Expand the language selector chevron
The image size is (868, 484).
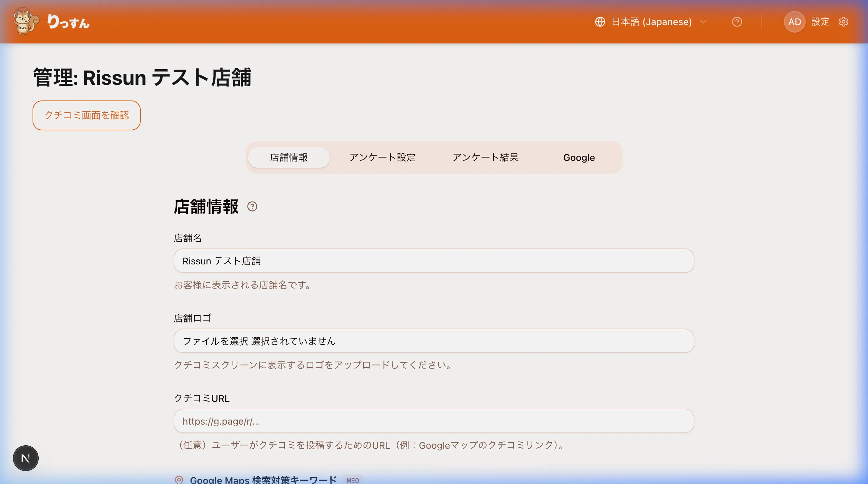pyautogui.click(x=703, y=22)
